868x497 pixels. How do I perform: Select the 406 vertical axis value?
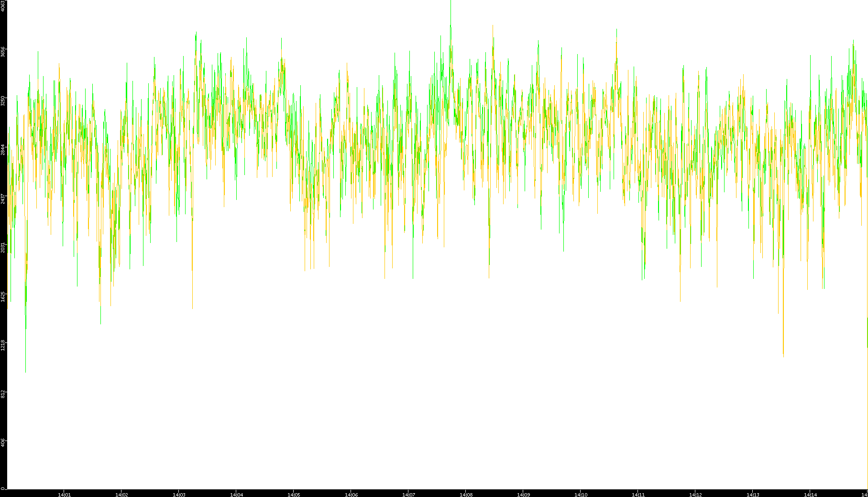coord(3,442)
